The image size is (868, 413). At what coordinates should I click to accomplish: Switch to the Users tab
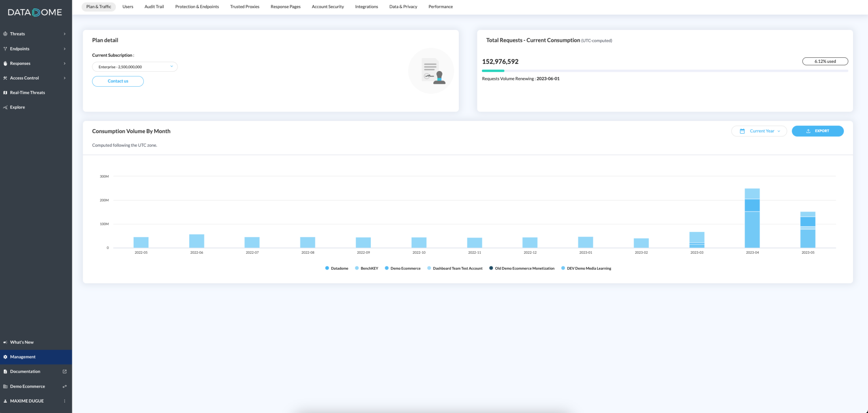(128, 6)
